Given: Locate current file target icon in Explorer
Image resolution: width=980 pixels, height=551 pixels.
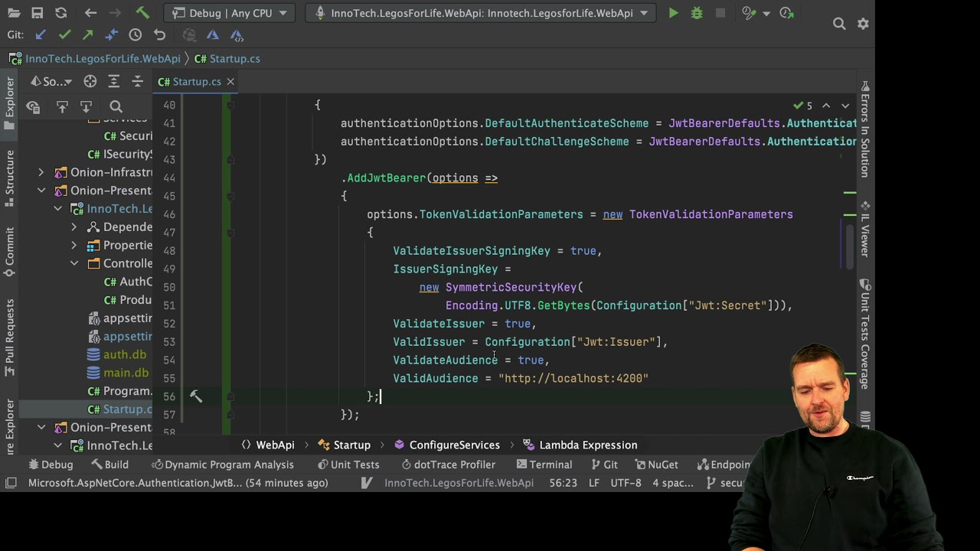Looking at the screenshot, I should click(90, 81).
